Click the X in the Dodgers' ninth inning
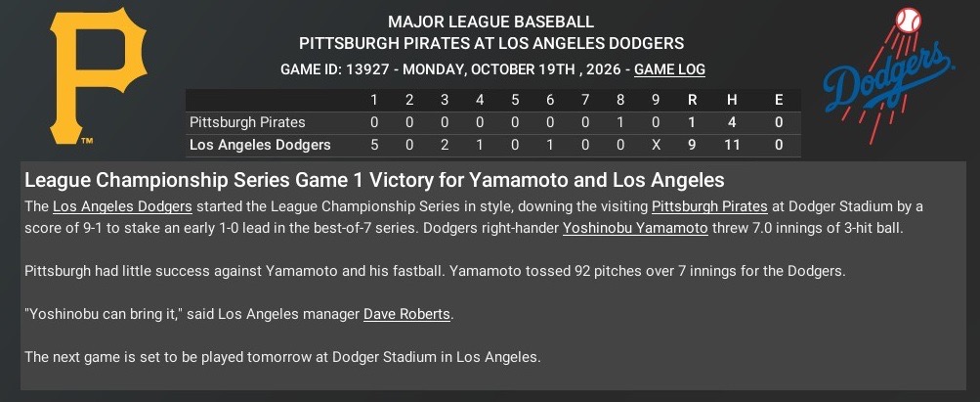This screenshot has width=980, height=402. [x=656, y=145]
